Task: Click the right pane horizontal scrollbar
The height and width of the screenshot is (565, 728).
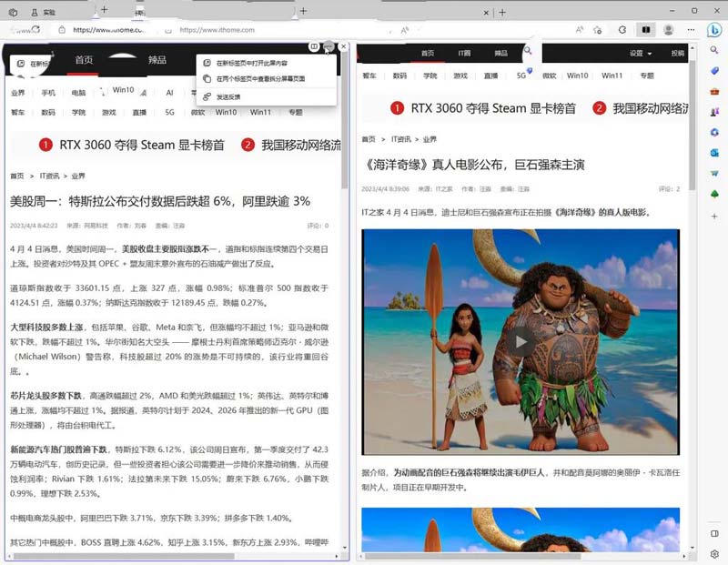Action: pyautogui.click(x=472, y=556)
